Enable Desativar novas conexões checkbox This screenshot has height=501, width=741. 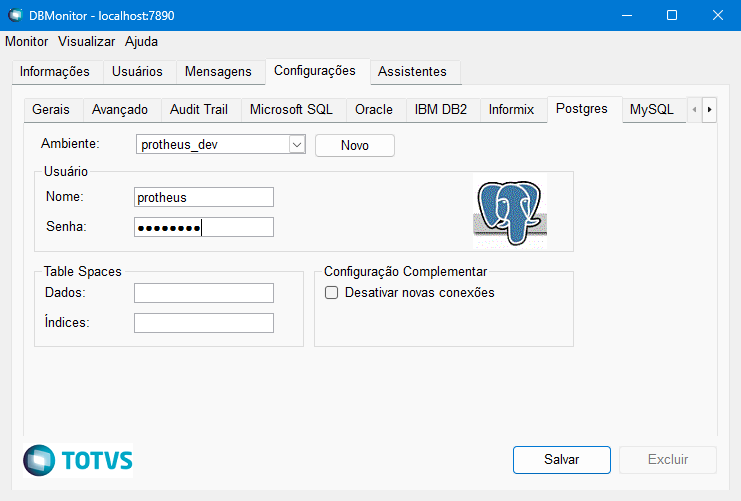click(331, 293)
